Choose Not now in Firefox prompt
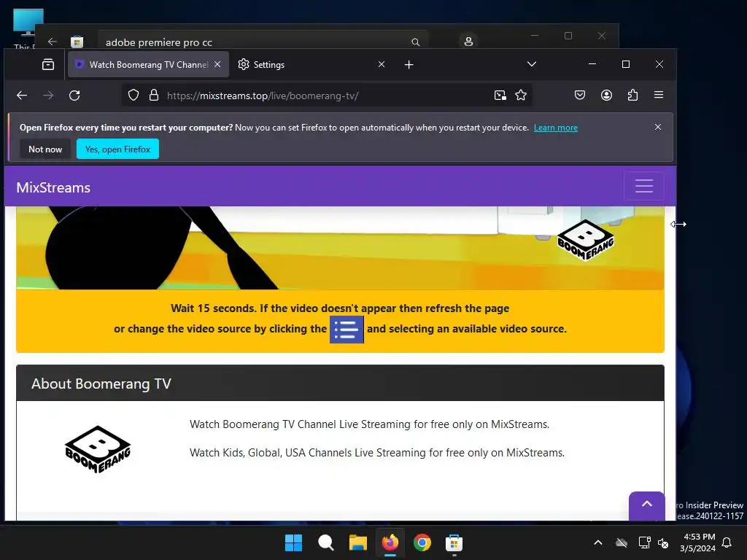747x560 pixels. 45,149
